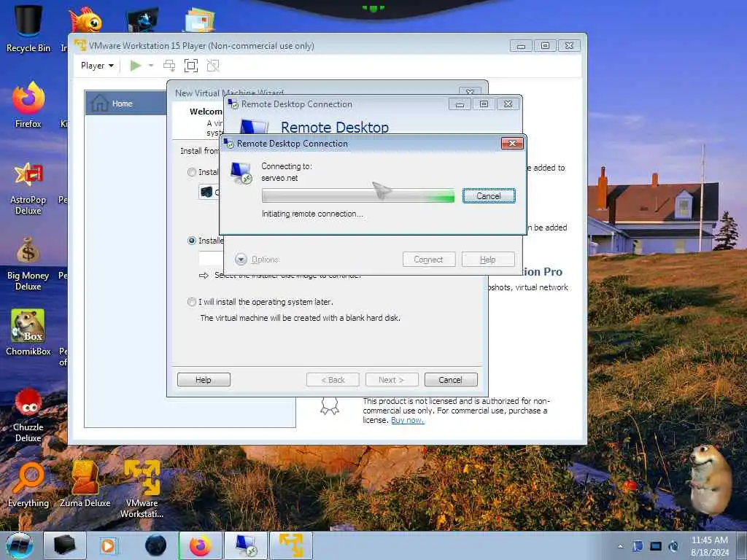This screenshot has height=560, width=747.
Task: Click the goldfish desktop icon
Action: 85,20
